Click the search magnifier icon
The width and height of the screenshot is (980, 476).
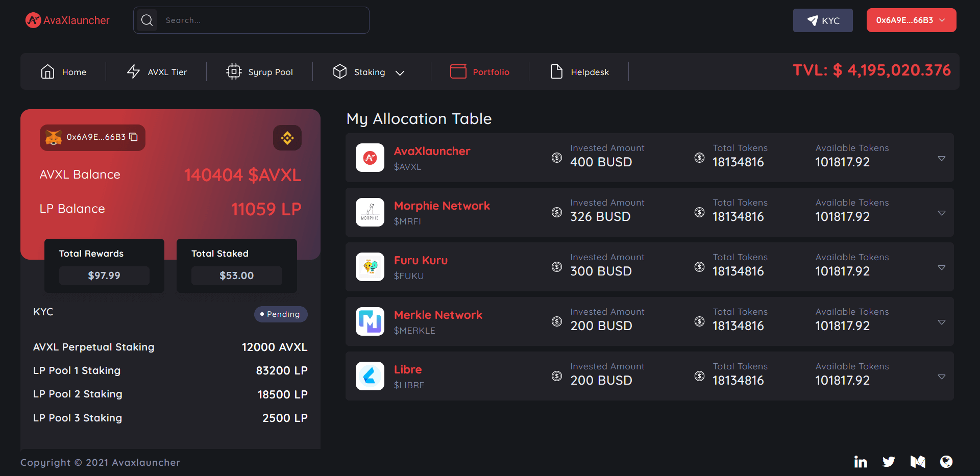point(147,20)
